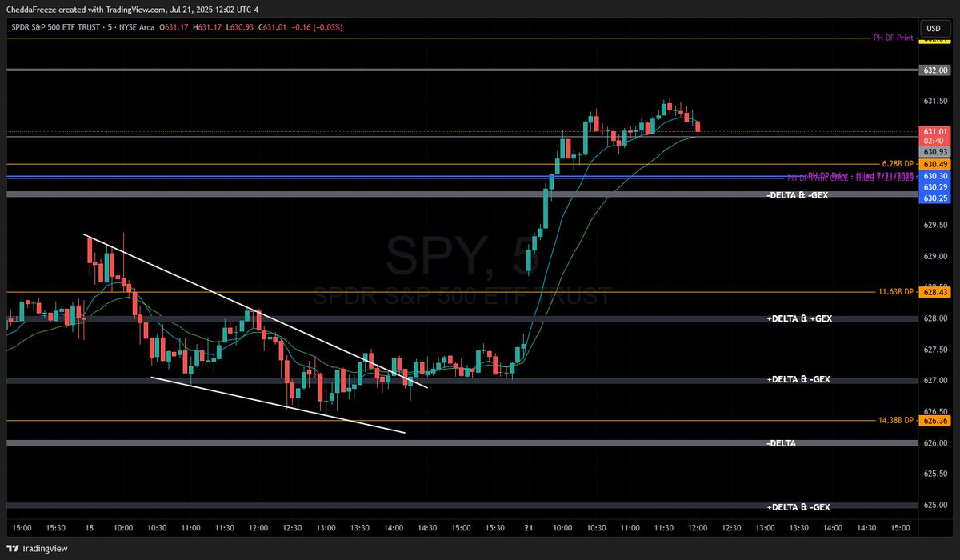Click the 11.63B DP line label
The width and height of the screenshot is (960, 560).
point(896,293)
